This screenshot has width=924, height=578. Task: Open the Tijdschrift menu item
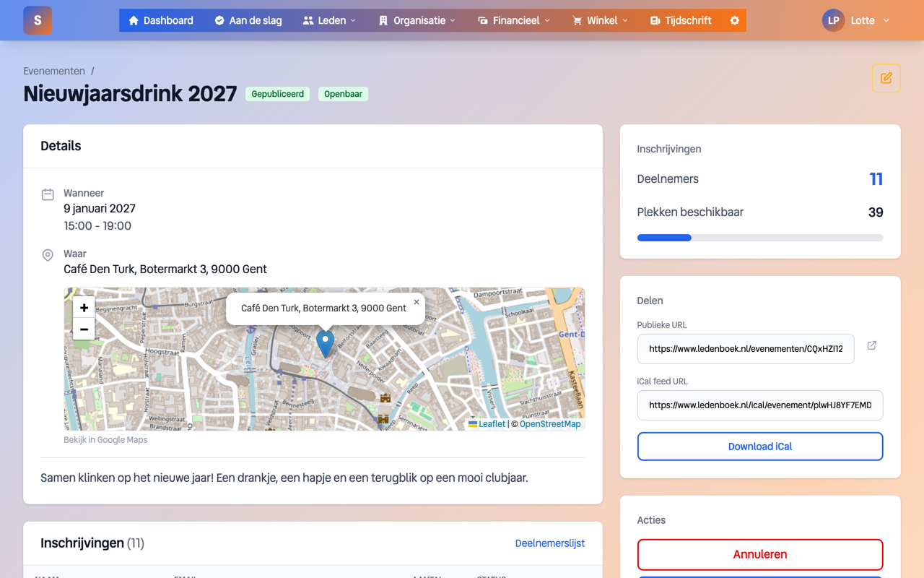coord(681,20)
